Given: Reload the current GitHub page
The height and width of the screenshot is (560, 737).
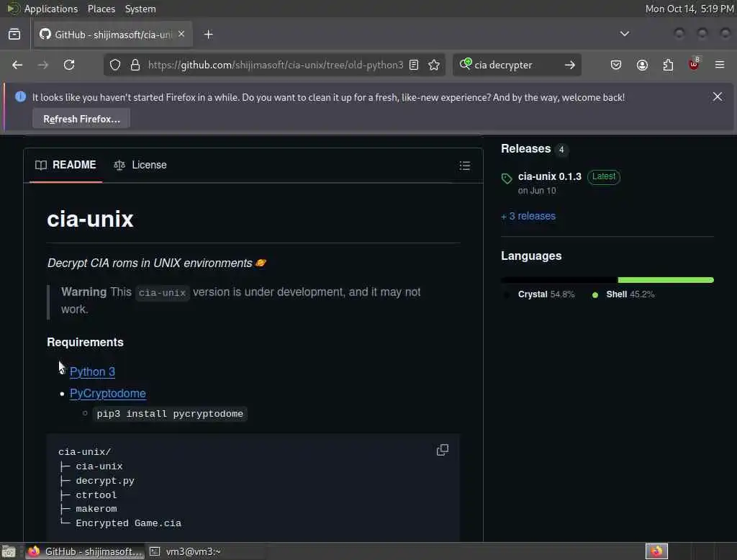Looking at the screenshot, I should pos(69,65).
